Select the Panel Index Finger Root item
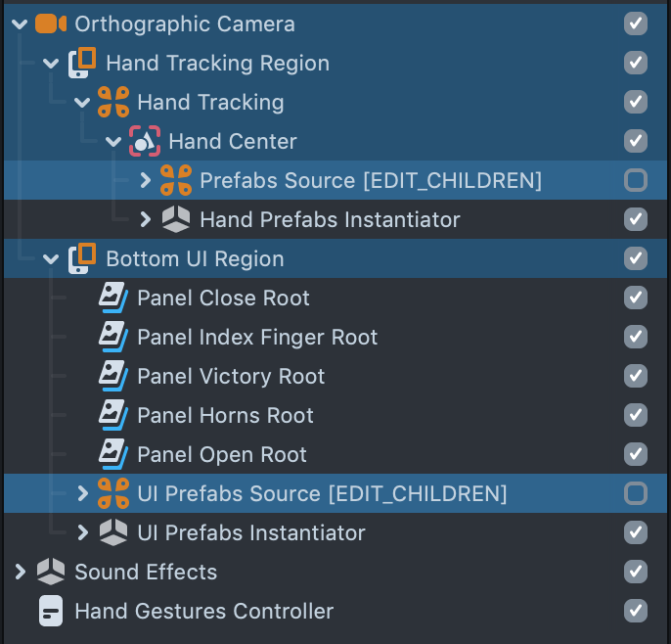Screen dimensions: 671x644 click(x=257, y=337)
